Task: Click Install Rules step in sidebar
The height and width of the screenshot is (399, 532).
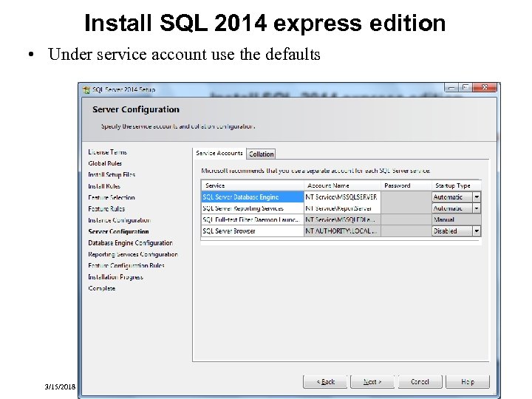Action: coord(104,186)
